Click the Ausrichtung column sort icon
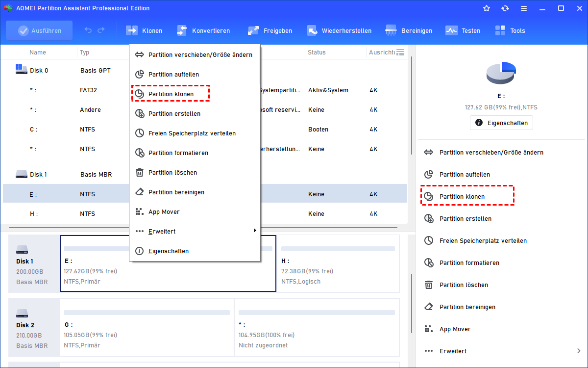The width and height of the screenshot is (588, 368). pos(400,52)
